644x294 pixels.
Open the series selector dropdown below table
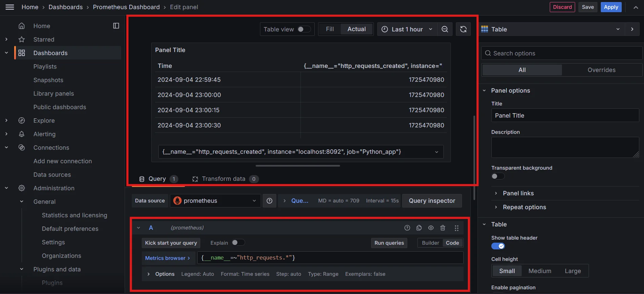point(301,152)
